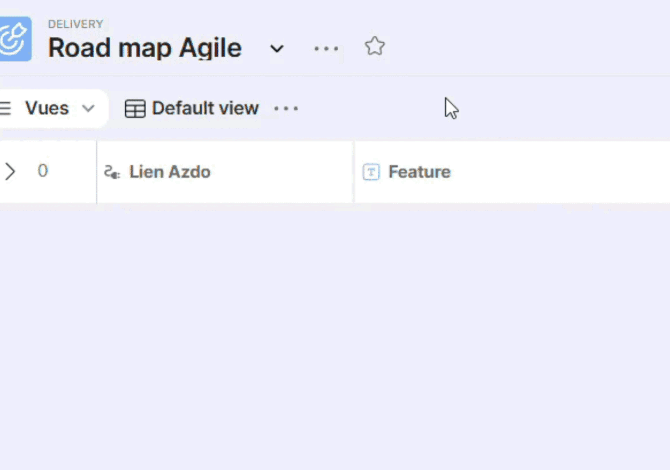Open the Vues dropdown chevron
Screen dimensions: 670x470
point(88,108)
